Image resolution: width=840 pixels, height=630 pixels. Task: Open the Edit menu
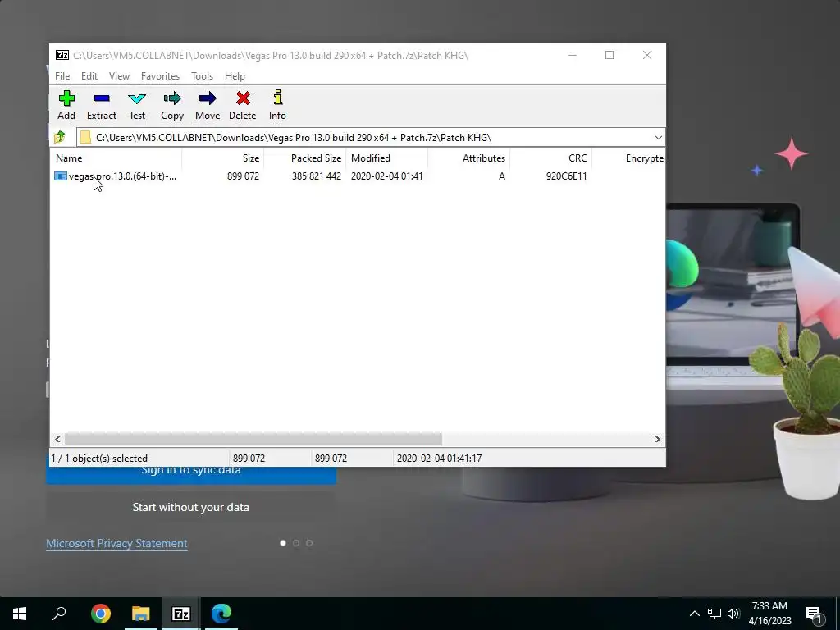(89, 76)
